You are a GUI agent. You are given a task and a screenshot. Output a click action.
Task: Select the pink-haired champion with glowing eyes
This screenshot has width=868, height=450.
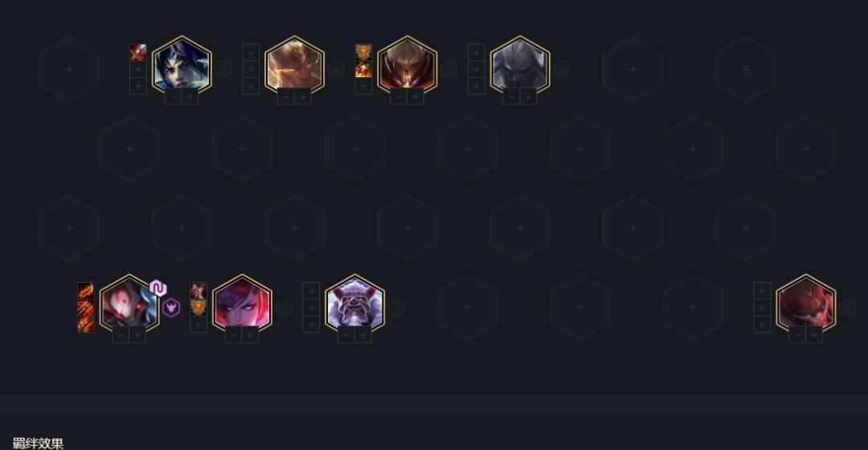pos(242,302)
